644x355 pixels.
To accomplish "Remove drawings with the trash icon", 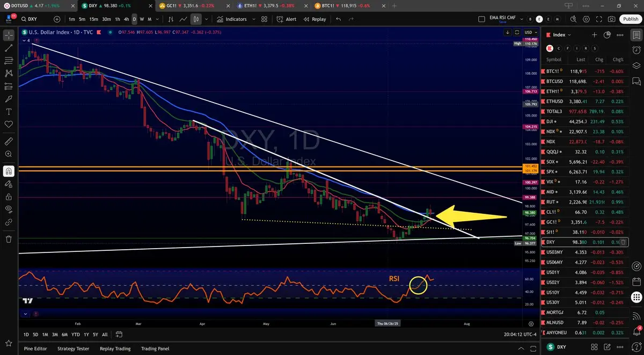I will [x=9, y=239].
